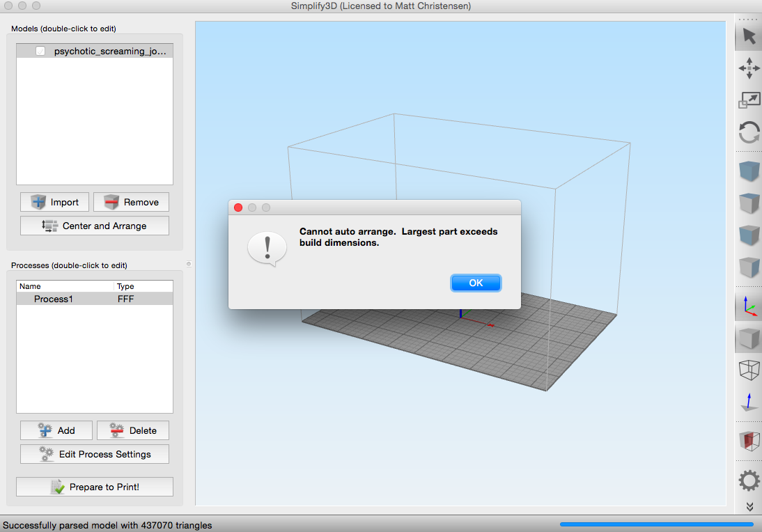The height and width of the screenshot is (532, 762).
Task: Toggle solid gray cube render mode
Action: [749, 338]
